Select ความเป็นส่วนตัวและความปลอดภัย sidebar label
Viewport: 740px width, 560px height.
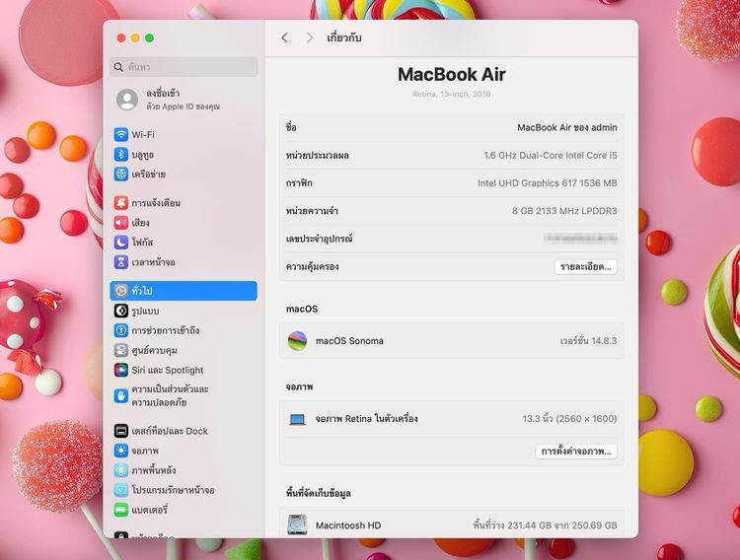170,395
